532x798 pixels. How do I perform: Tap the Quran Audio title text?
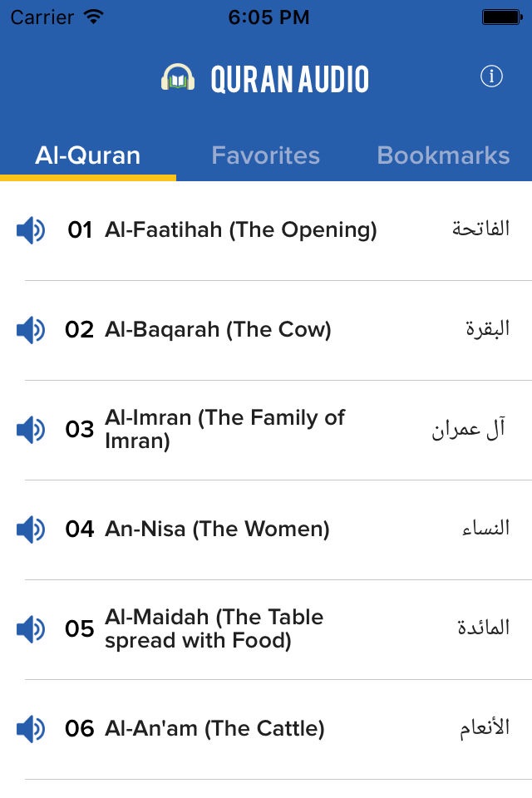pyautogui.click(x=289, y=79)
